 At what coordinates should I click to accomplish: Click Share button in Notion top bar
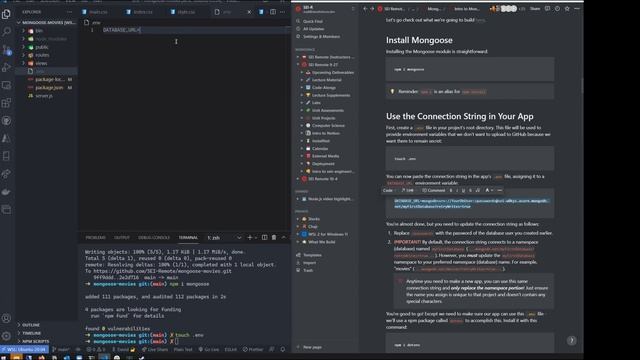535,9
